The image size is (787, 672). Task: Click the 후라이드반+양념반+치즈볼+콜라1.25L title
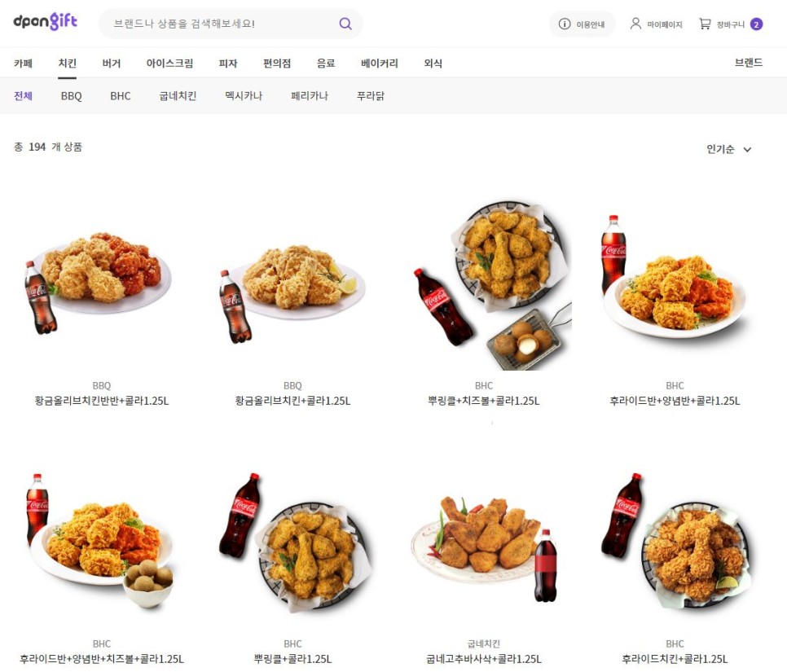coord(101,659)
